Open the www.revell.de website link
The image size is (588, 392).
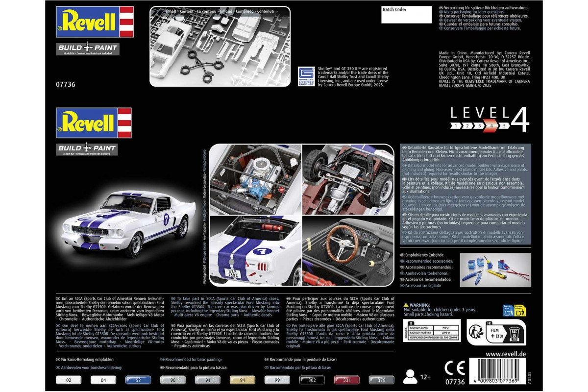(506, 354)
